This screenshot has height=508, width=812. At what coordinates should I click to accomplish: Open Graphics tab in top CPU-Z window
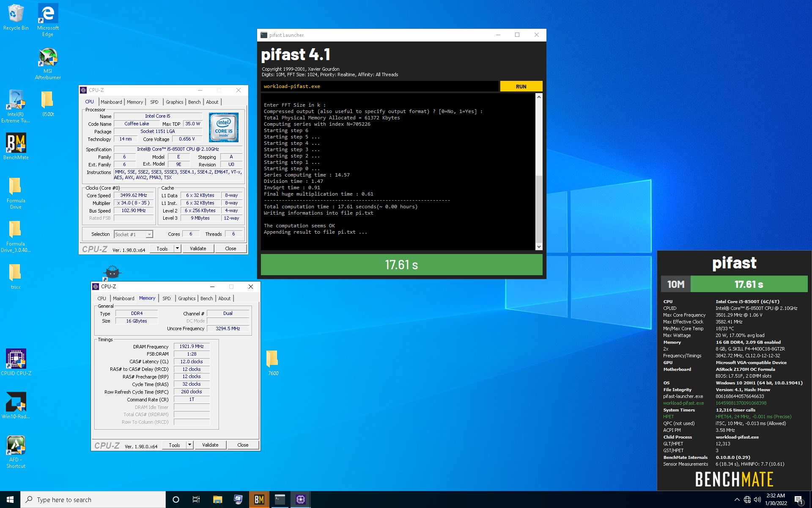175,102
